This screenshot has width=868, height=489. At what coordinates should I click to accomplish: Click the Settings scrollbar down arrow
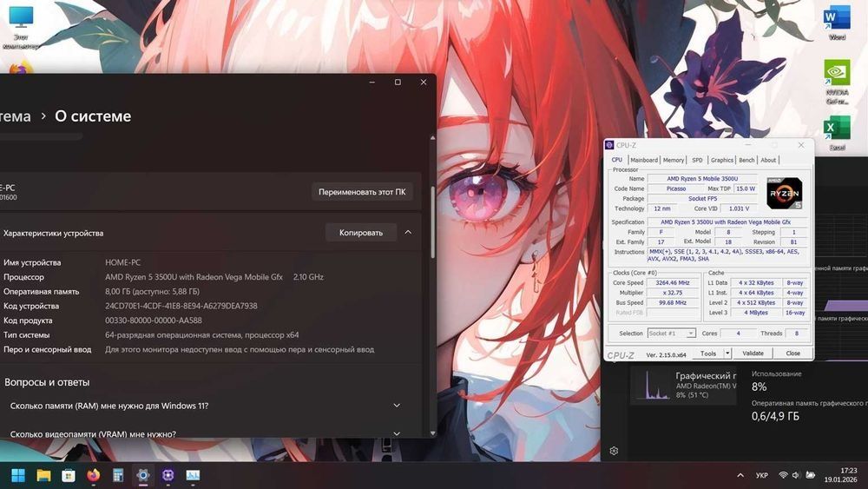click(x=433, y=433)
